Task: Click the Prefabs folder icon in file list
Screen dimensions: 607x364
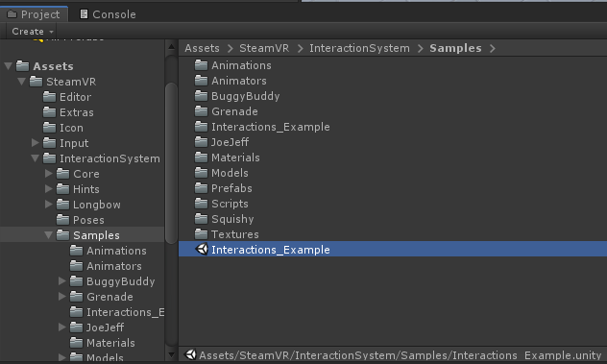Action: click(x=201, y=188)
